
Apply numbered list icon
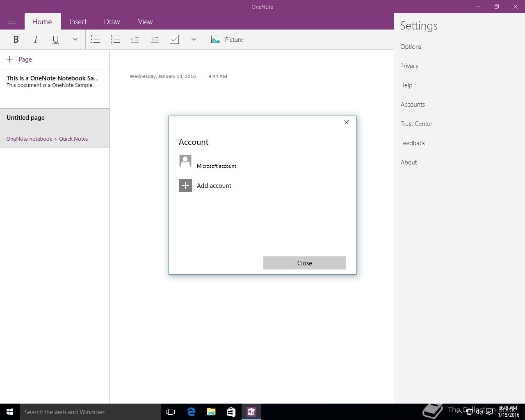(115, 39)
